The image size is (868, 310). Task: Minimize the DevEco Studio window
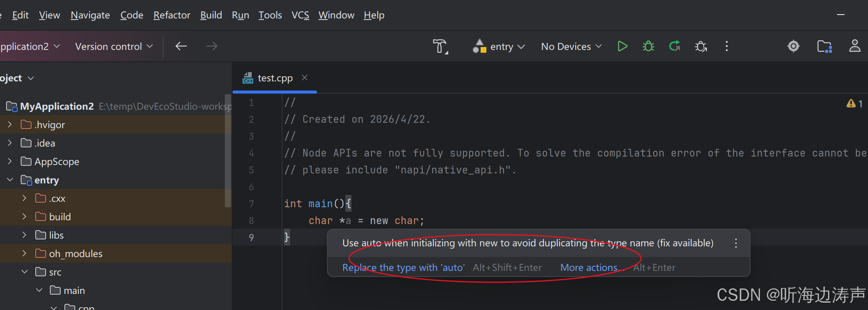click(841, 15)
